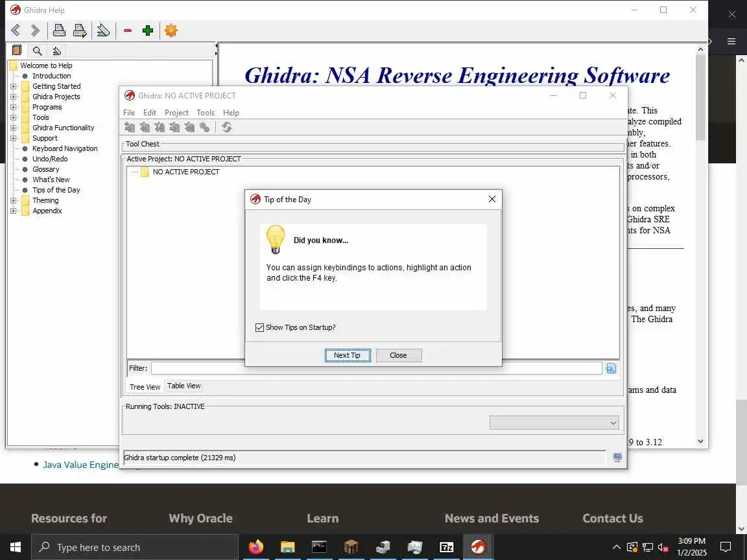
Task: Open the Project menu
Action: (177, 113)
